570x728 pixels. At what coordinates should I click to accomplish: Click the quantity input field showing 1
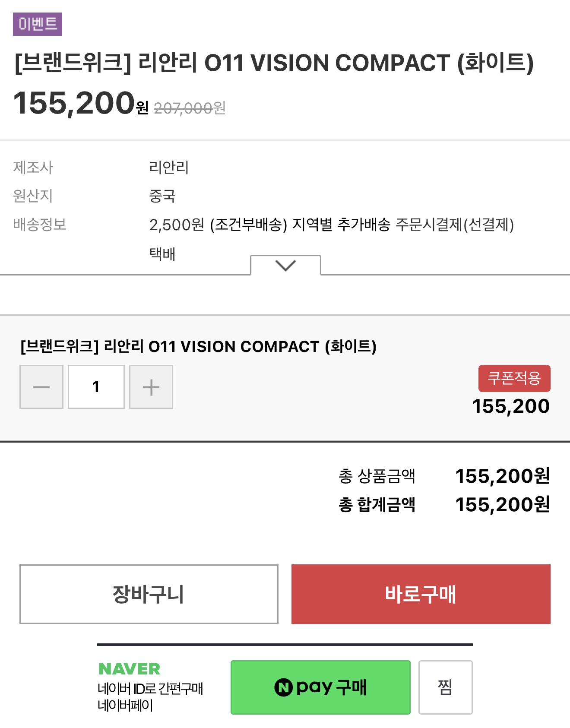tap(96, 387)
